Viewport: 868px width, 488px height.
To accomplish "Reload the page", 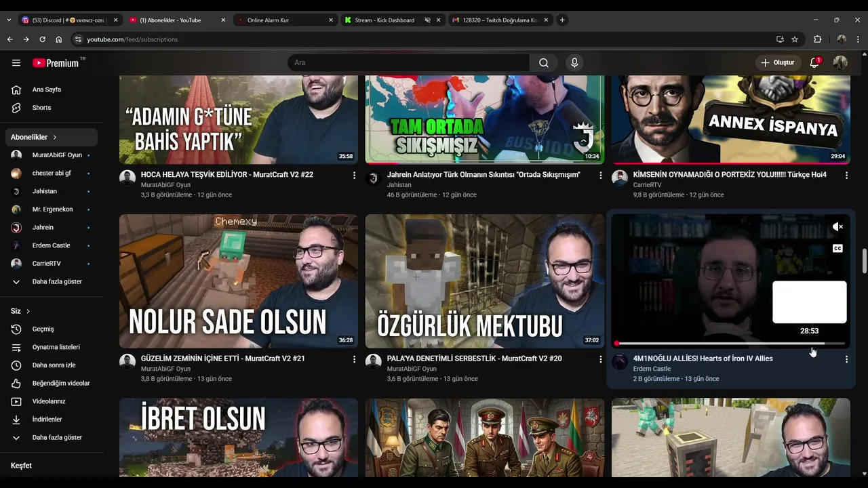I will (42, 39).
